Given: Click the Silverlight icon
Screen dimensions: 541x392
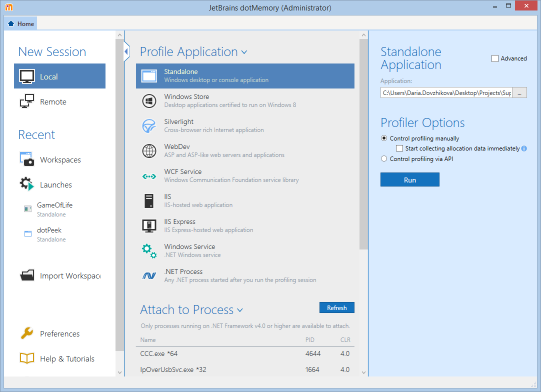Looking at the screenshot, I should point(149,126).
